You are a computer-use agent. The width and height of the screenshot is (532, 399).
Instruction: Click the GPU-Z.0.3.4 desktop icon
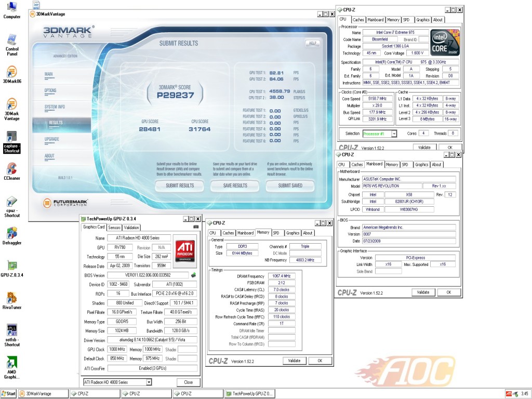point(12,269)
